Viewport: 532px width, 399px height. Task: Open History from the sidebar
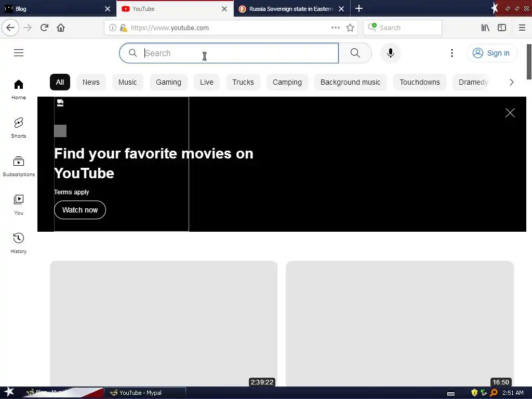point(19,243)
